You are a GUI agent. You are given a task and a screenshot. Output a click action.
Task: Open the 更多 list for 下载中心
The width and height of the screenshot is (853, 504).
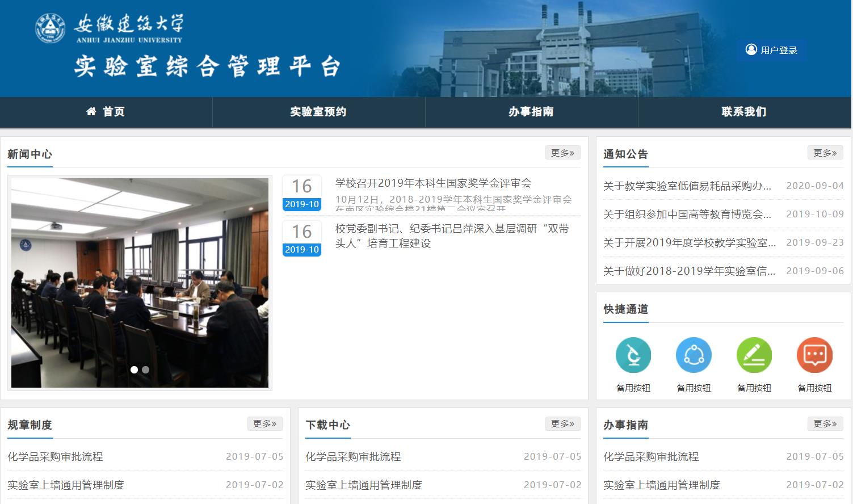[x=562, y=423]
